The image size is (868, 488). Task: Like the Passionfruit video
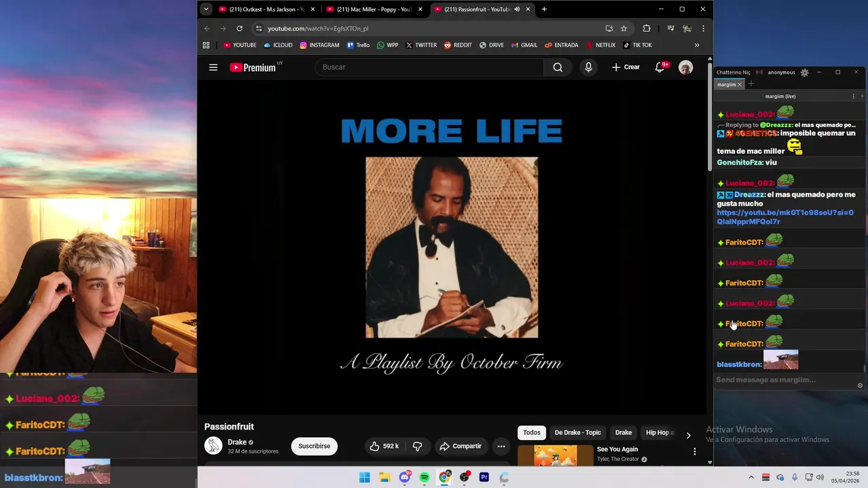click(384, 446)
